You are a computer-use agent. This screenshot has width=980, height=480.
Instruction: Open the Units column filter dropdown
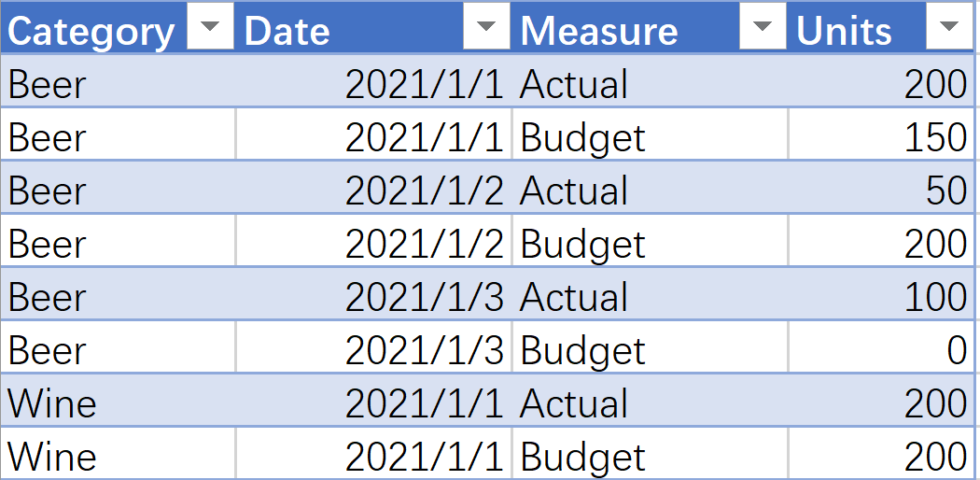949,25
